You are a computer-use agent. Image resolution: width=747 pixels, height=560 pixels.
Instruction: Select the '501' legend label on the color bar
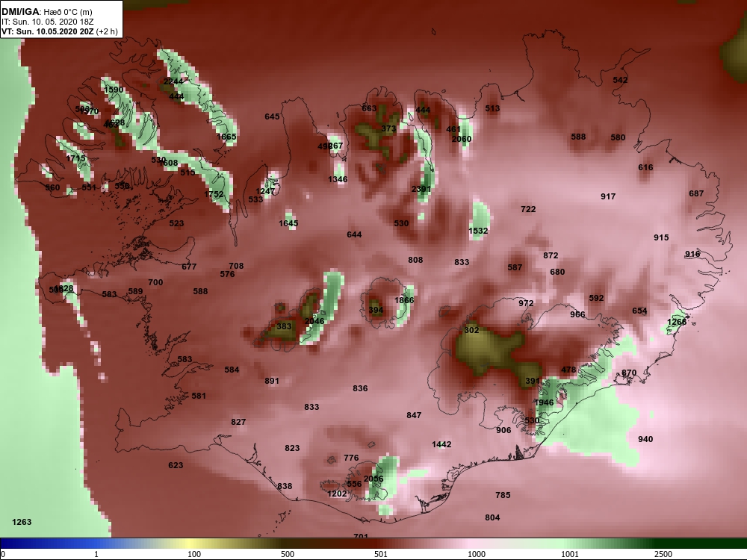[x=381, y=554]
